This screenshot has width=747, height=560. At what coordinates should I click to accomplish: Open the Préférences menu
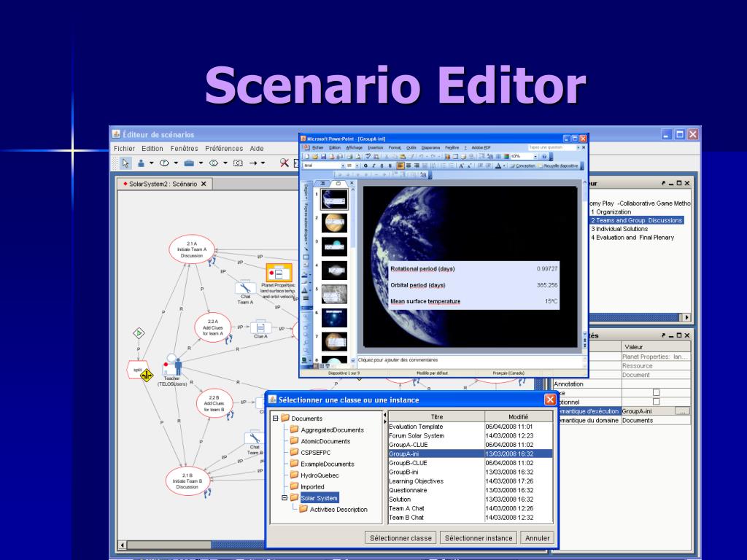click(x=224, y=149)
